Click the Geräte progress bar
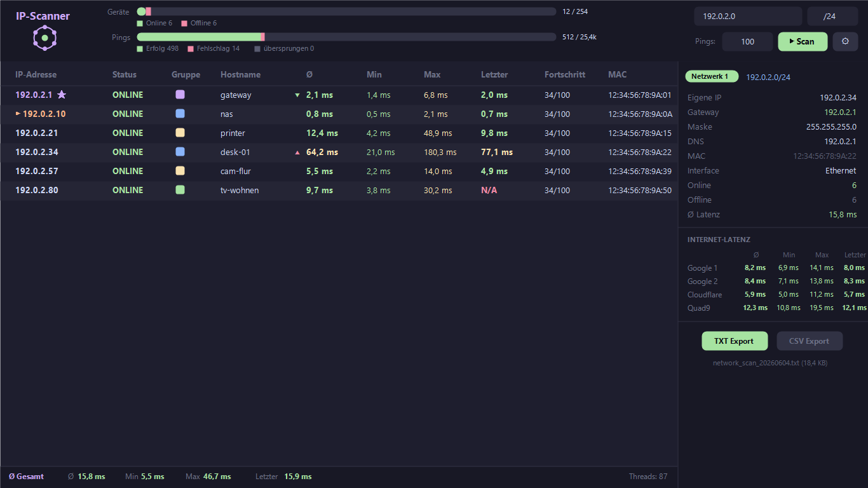Image resolution: width=868 pixels, height=488 pixels. pyautogui.click(x=346, y=11)
